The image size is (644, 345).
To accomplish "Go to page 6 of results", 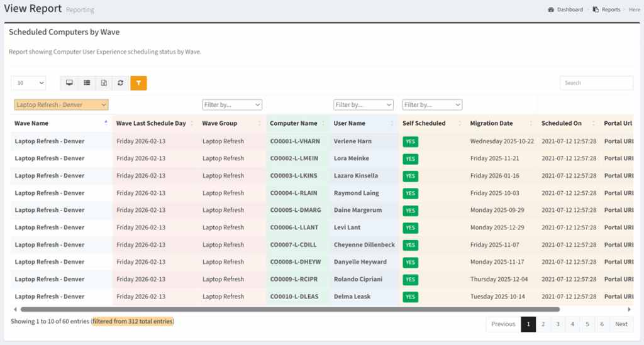I will point(602,324).
